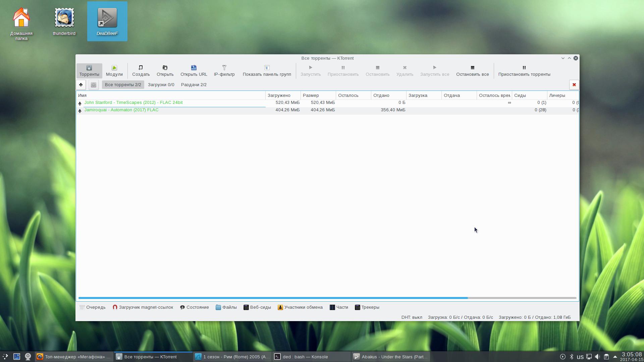Select the Все торренты 2/2 tab
This screenshot has width=644, height=362.
(123, 85)
